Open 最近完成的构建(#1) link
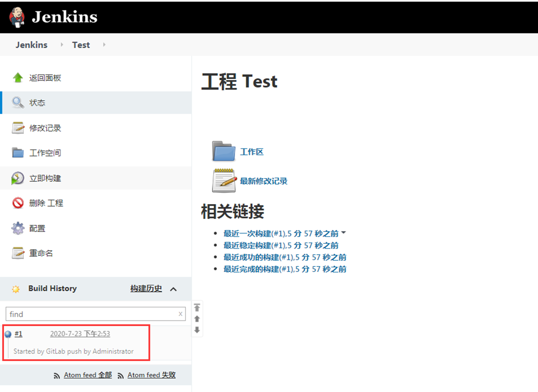Image resolution: width=538 pixels, height=392 pixels. [x=285, y=269]
